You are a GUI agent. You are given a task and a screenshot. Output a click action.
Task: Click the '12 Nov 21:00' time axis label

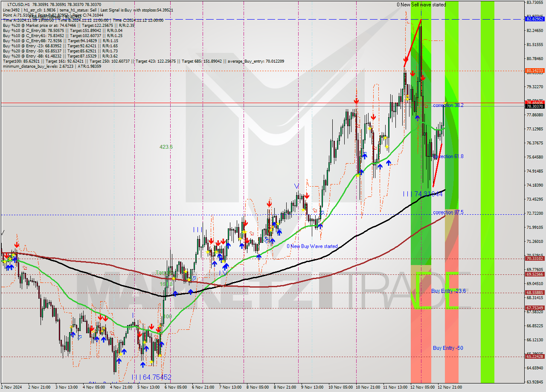tap(449, 387)
